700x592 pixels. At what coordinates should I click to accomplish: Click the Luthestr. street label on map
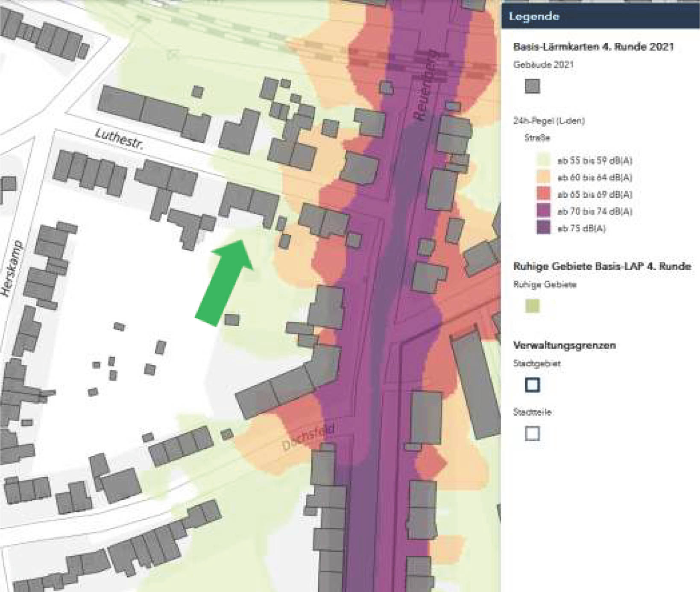(119, 139)
